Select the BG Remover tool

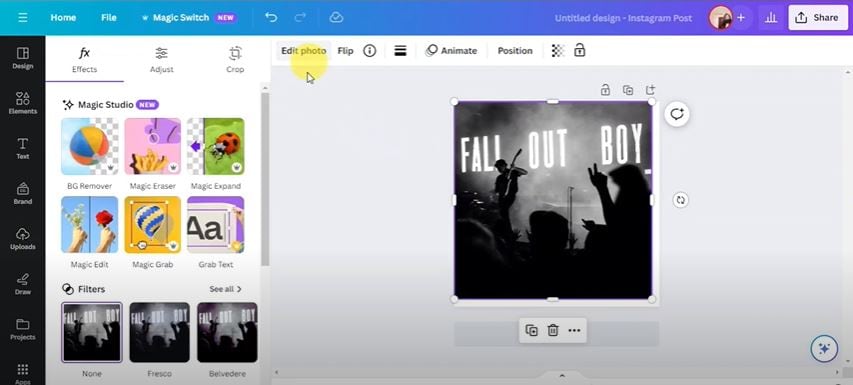89,146
